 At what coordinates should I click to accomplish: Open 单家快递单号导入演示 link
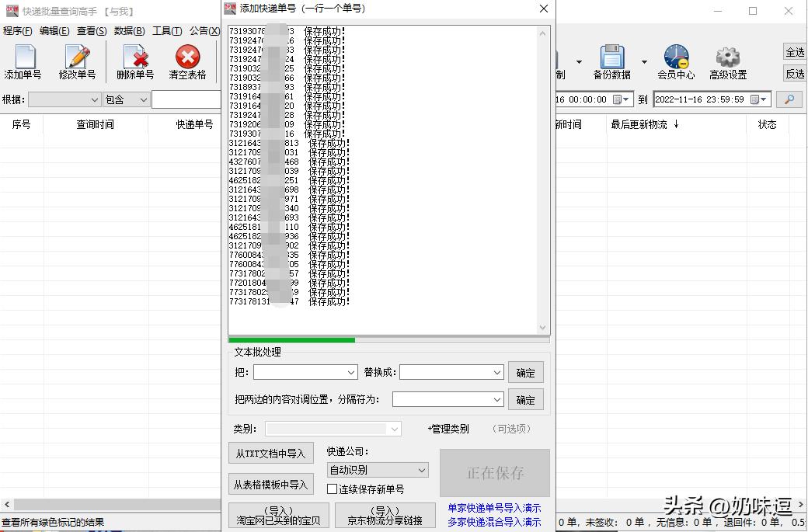tap(494, 508)
